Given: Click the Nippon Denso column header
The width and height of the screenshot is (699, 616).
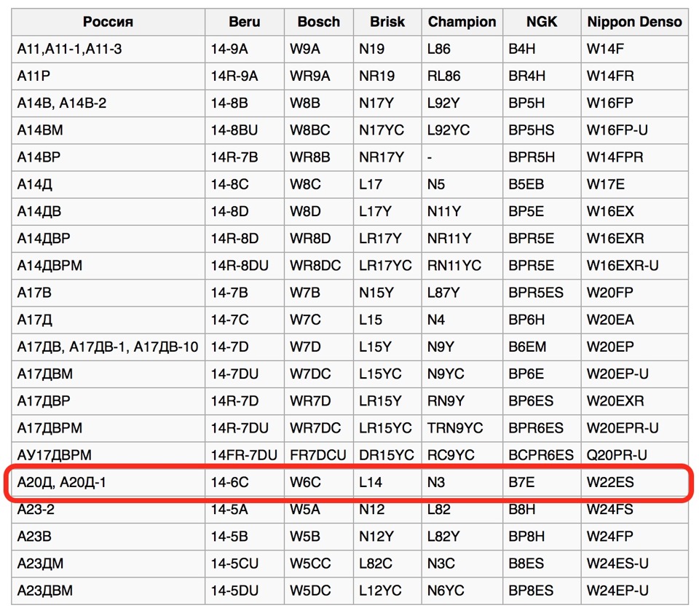Looking at the screenshot, I should point(634,22).
